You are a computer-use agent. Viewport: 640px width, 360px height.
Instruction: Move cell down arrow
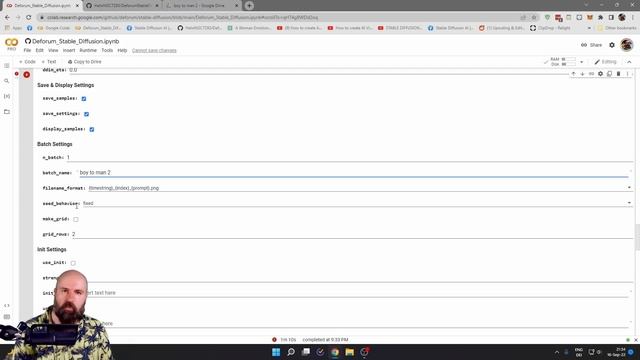tap(582, 74)
